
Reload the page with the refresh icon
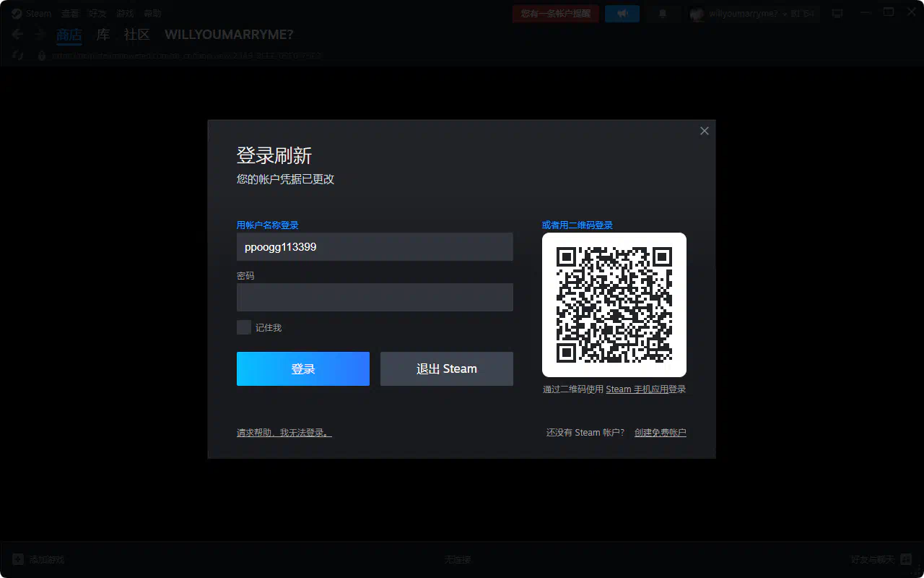(x=19, y=55)
